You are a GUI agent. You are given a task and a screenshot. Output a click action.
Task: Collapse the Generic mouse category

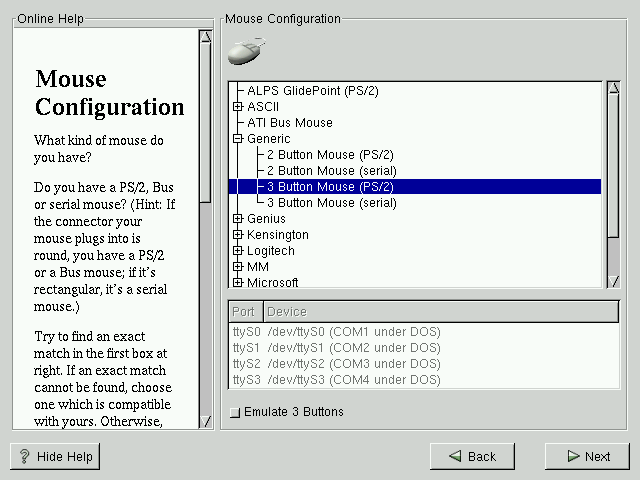[238, 139]
